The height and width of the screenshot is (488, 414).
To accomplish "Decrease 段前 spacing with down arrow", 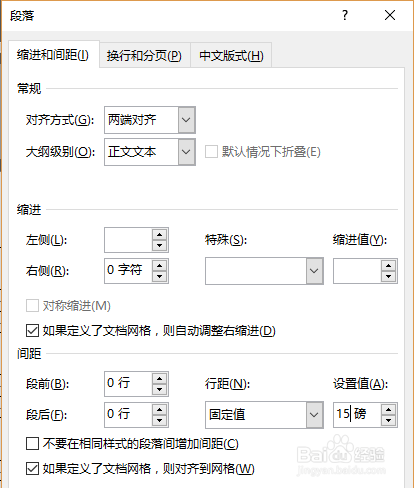I will [x=159, y=389].
